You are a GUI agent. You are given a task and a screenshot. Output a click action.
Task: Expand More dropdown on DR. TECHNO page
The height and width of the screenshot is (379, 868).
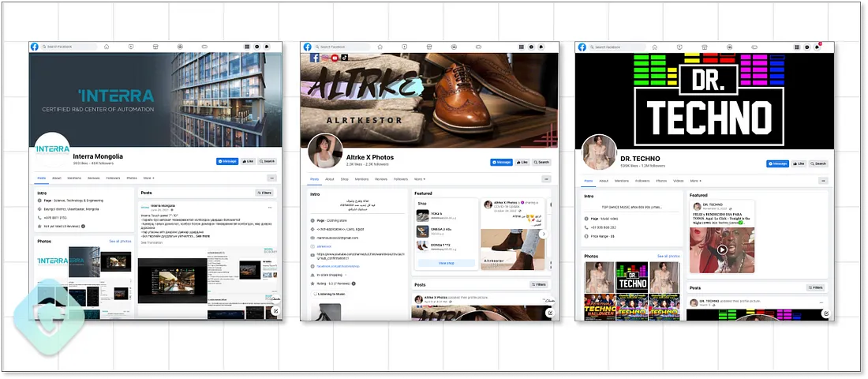694,181
